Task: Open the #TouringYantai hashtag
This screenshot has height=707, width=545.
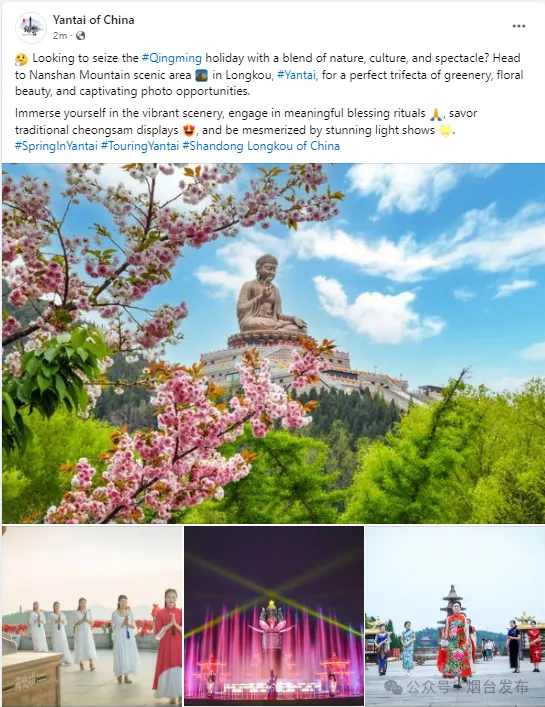Action: (x=140, y=146)
